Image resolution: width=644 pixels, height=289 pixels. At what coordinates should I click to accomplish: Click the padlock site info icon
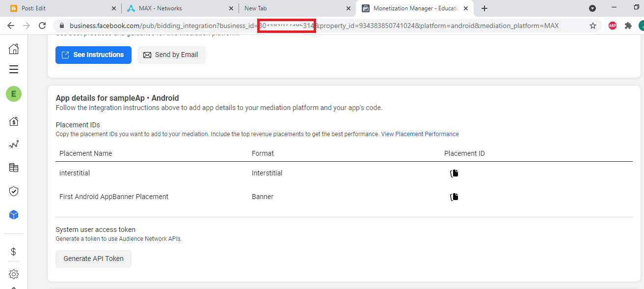(x=62, y=26)
